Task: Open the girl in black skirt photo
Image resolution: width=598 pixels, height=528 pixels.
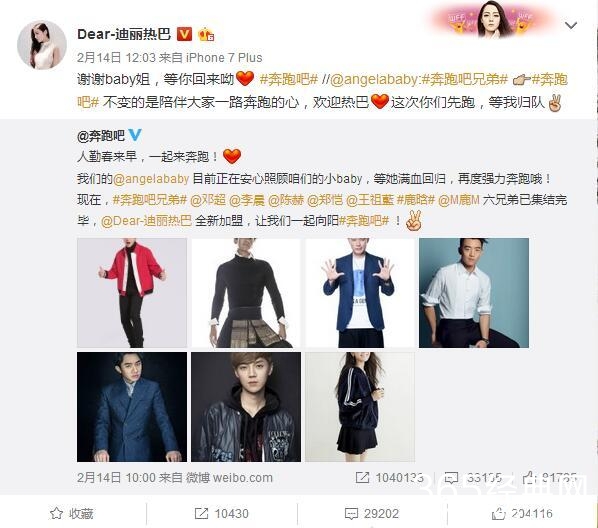Action: [x=360, y=407]
